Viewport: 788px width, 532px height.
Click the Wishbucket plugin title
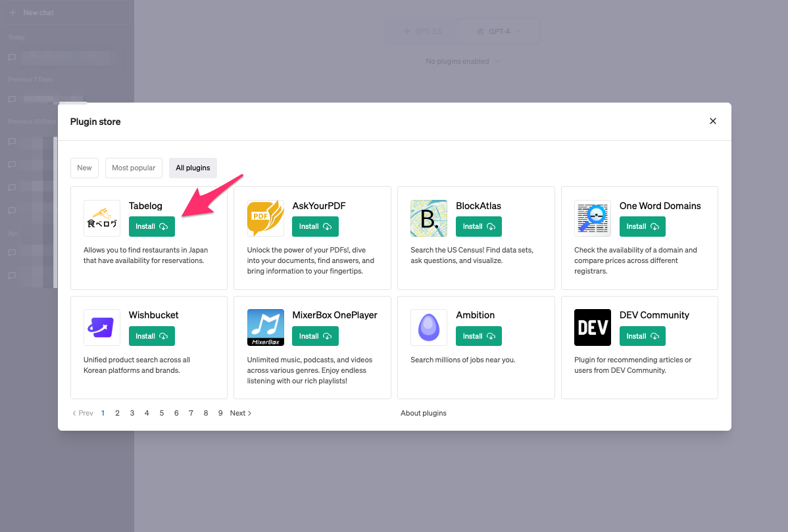pyautogui.click(x=154, y=315)
